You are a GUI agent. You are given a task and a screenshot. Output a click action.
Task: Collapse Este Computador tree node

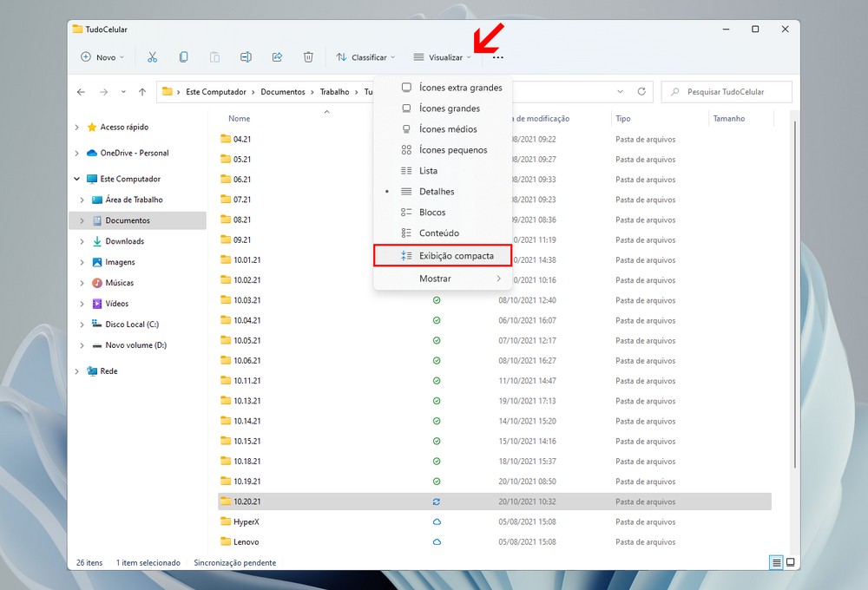[x=77, y=179]
